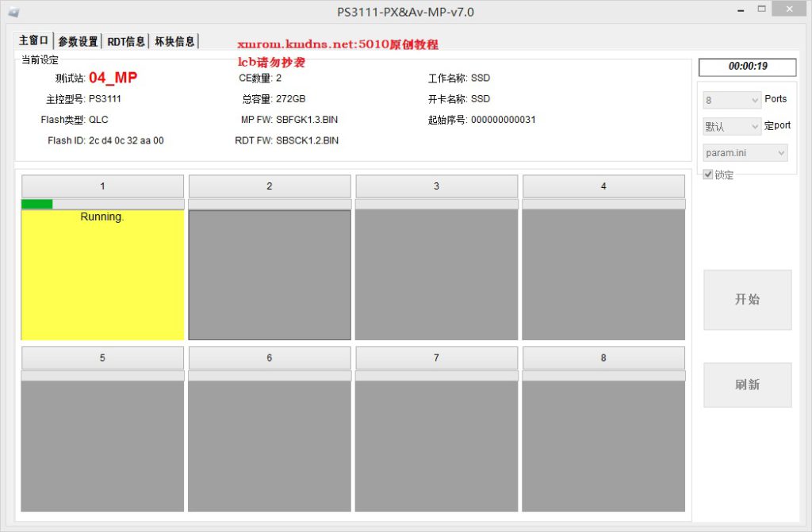The width and height of the screenshot is (812, 532).
Task: Select the 主窗口 tab
Action: [x=34, y=40]
